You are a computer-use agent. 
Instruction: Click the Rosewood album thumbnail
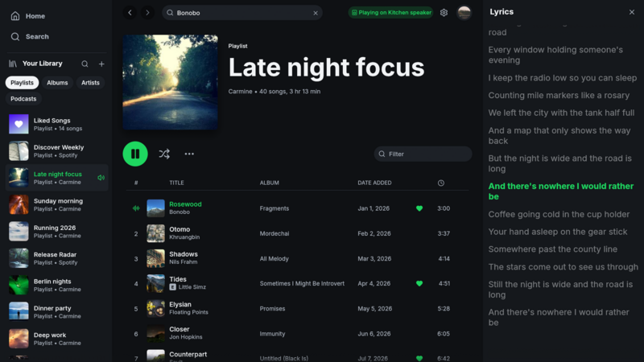pyautogui.click(x=155, y=208)
